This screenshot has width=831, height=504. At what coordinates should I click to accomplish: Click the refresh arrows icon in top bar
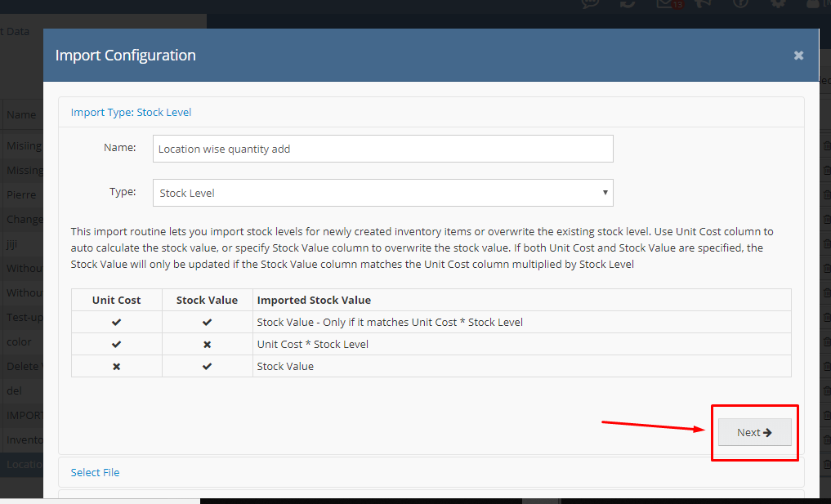click(628, 2)
